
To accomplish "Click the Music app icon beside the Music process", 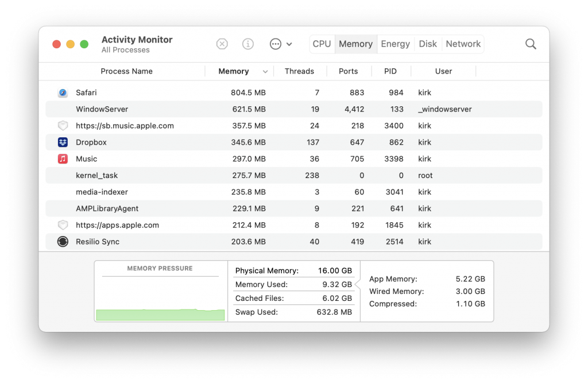I will pos(63,158).
